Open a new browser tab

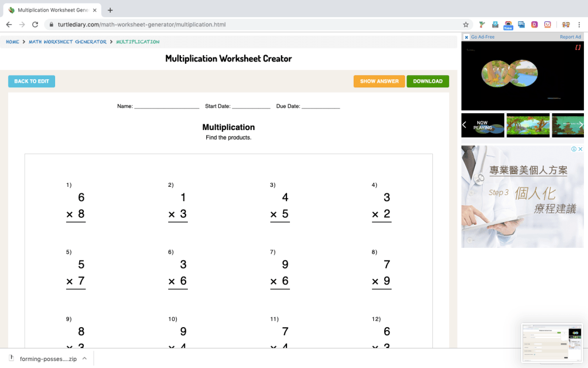point(110,10)
